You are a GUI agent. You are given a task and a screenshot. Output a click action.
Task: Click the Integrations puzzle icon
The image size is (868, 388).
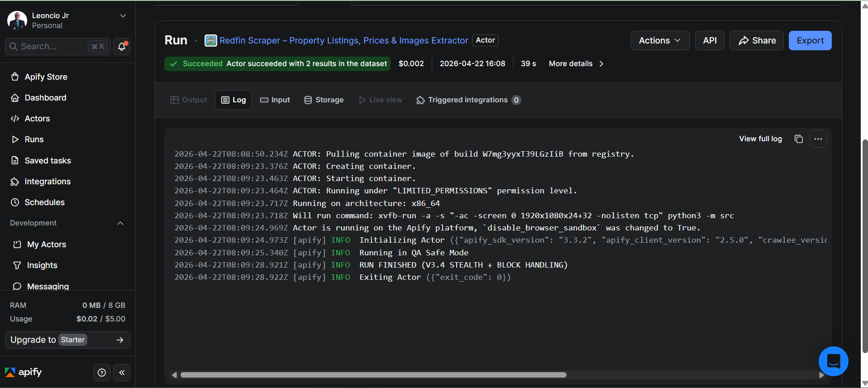click(15, 182)
